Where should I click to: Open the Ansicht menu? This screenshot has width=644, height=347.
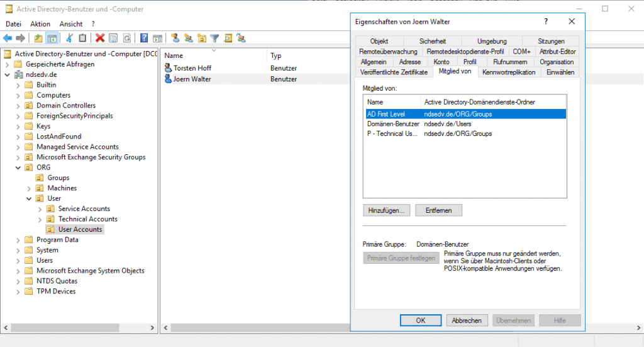[70, 24]
